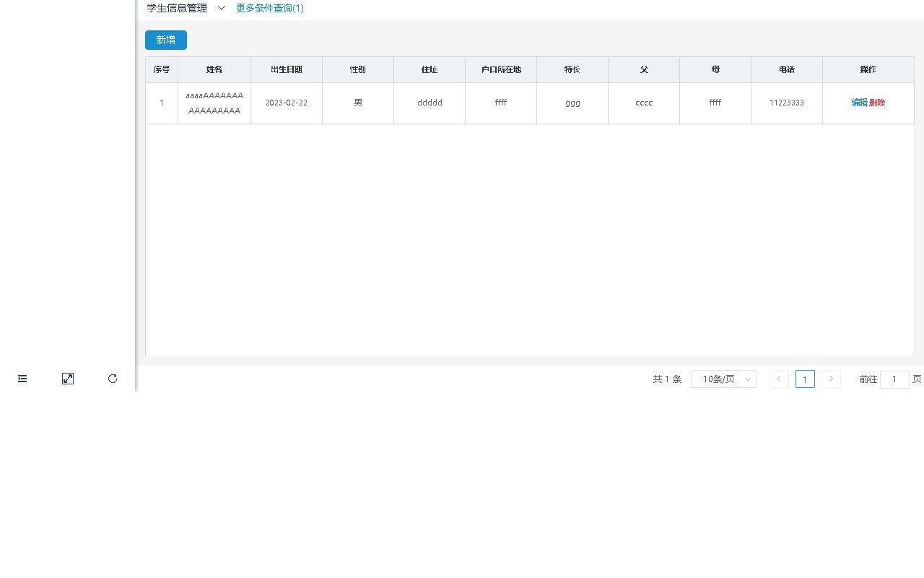Go to previous page arrow
Viewport: 924px width, 578px height.
(x=779, y=379)
